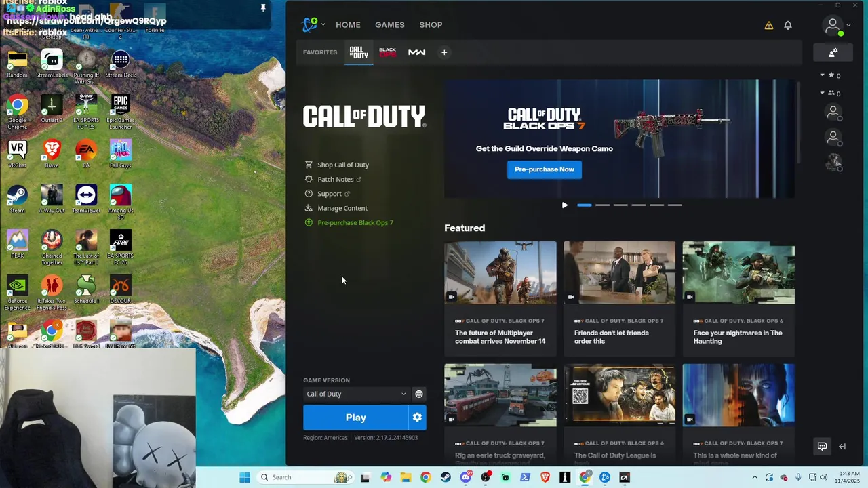Viewport: 868px width, 488px height.
Task: Open File Explorer from the taskbar
Action: pyautogui.click(x=406, y=477)
